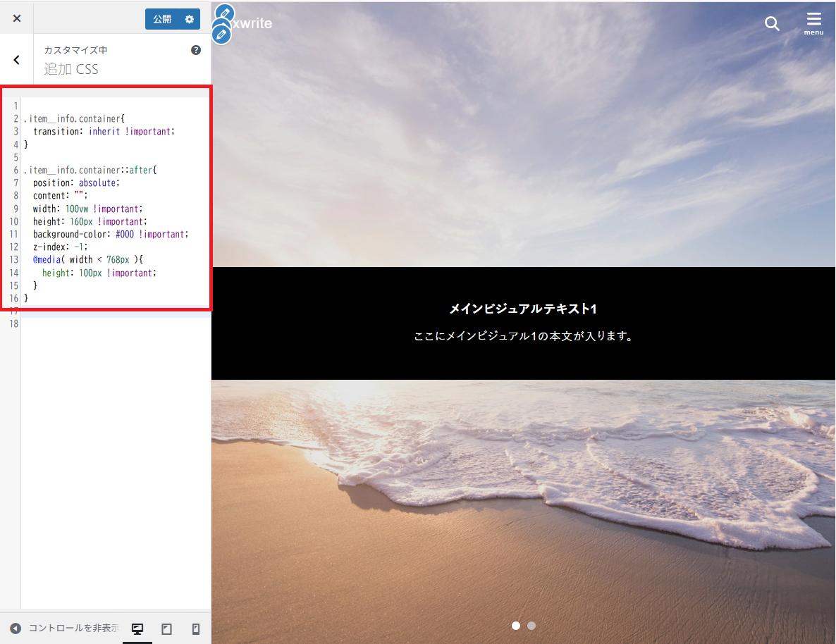Viewport: 836px width, 644px height.
Task: Click the xwrite site title link
Action: coord(252,23)
